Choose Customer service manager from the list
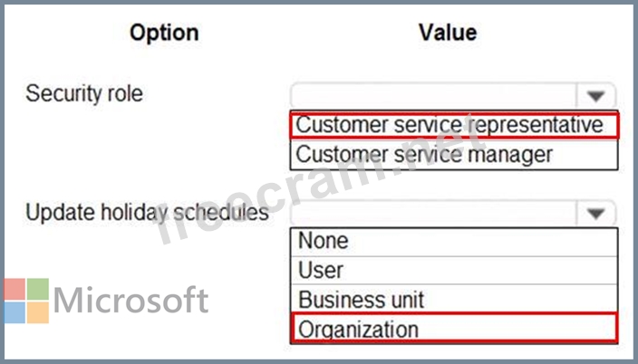 424,154
